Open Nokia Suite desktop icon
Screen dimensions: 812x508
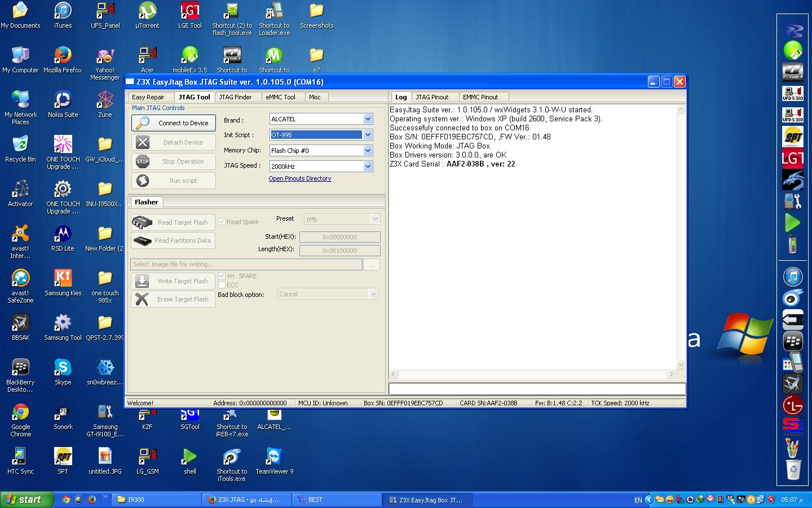63,105
